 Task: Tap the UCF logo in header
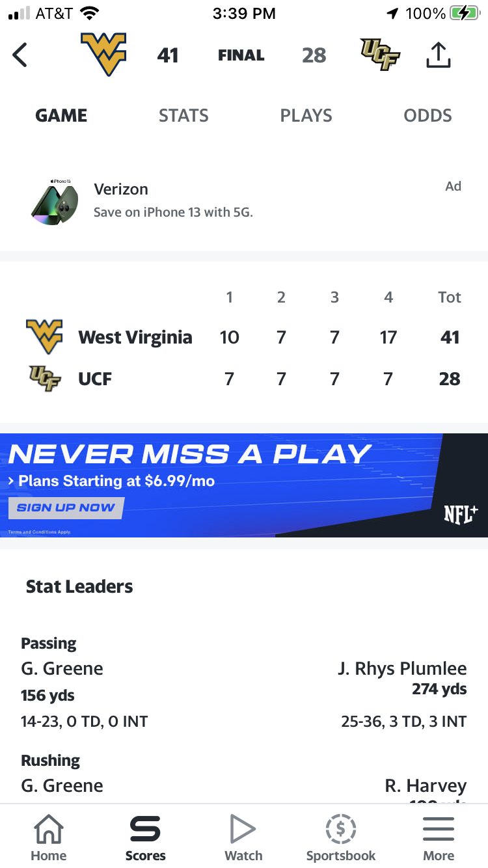(x=380, y=55)
